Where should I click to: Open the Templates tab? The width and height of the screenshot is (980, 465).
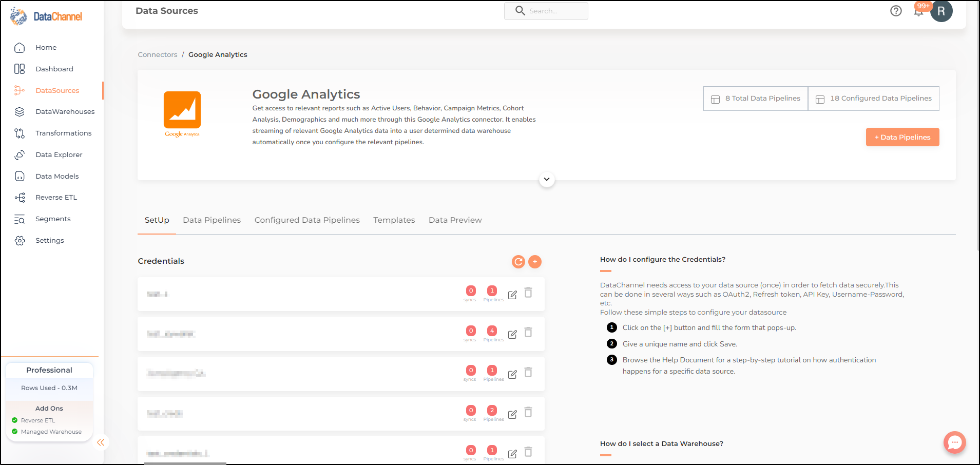click(x=394, y=220)
